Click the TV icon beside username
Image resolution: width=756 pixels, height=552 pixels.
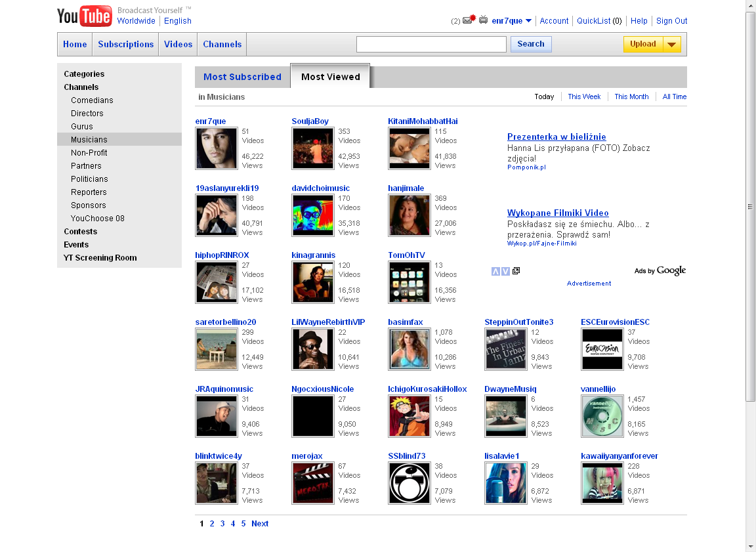(x=483, y=20)
